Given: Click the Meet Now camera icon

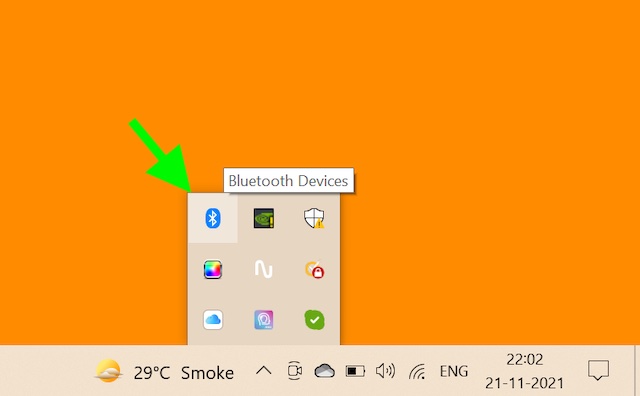Looking at the screenshot, I should (295, 371).
